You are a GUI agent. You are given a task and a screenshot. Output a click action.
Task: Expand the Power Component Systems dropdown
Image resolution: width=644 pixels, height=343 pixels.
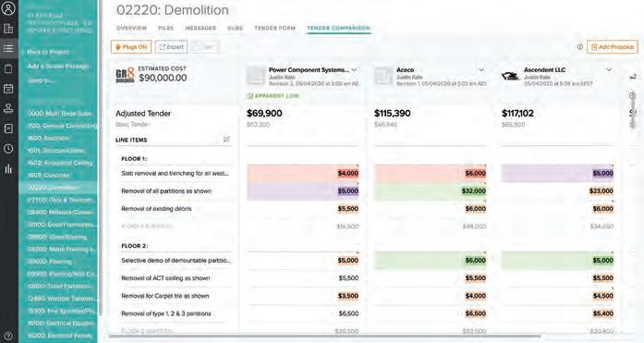[354, 70]
